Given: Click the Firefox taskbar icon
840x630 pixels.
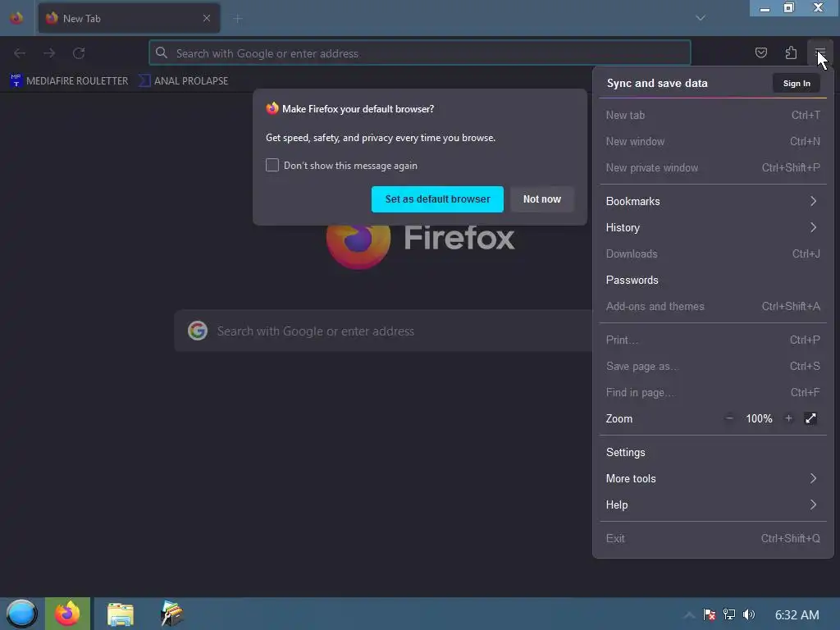Looking at the screenshot, I should coord(67,614).
